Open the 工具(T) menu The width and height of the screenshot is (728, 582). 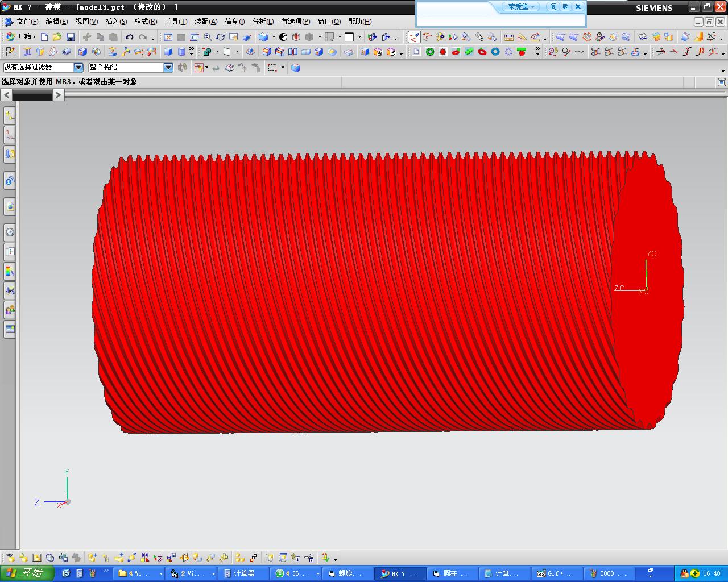click(176, 22)
